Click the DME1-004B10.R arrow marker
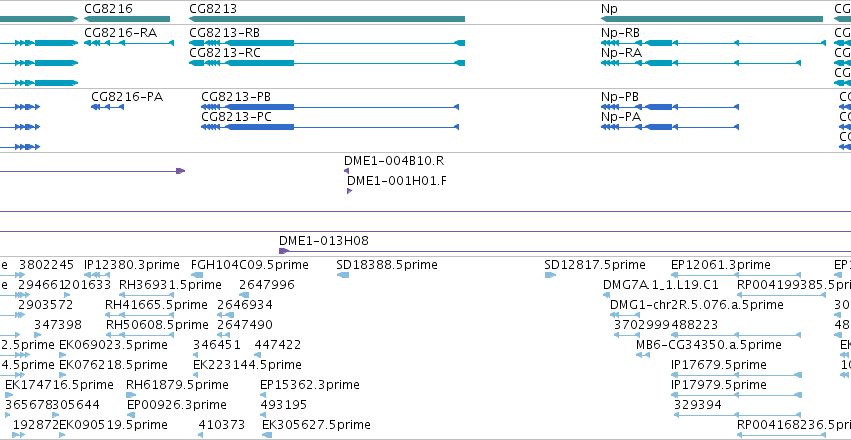The width and height of the screenshot is (851, 440). click(346, 171)
